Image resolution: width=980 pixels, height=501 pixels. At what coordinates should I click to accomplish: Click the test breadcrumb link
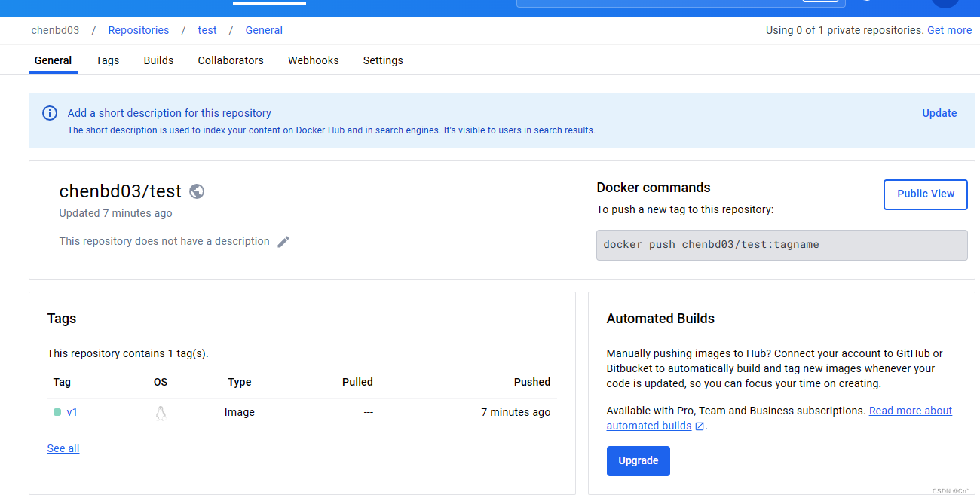click(x=207, y=30)
